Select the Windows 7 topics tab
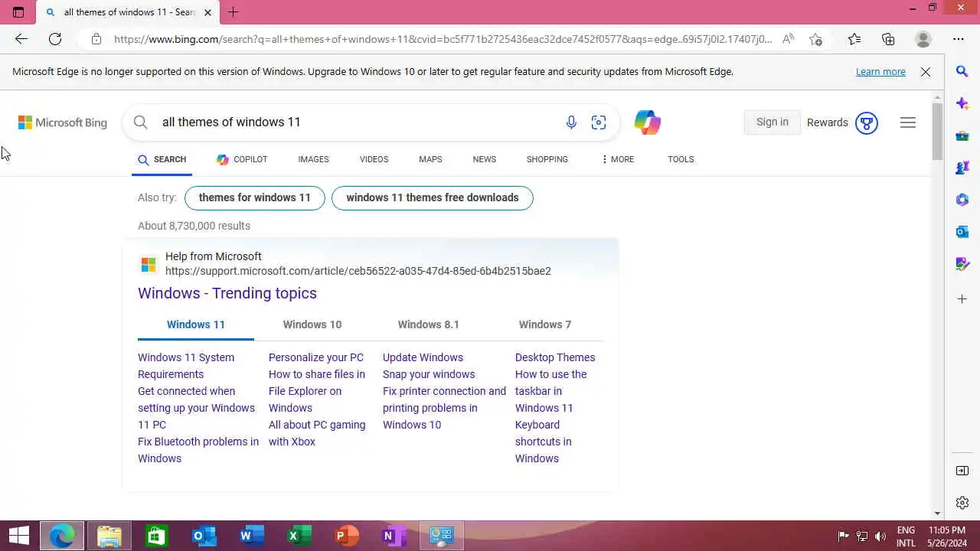 (545, 324)
